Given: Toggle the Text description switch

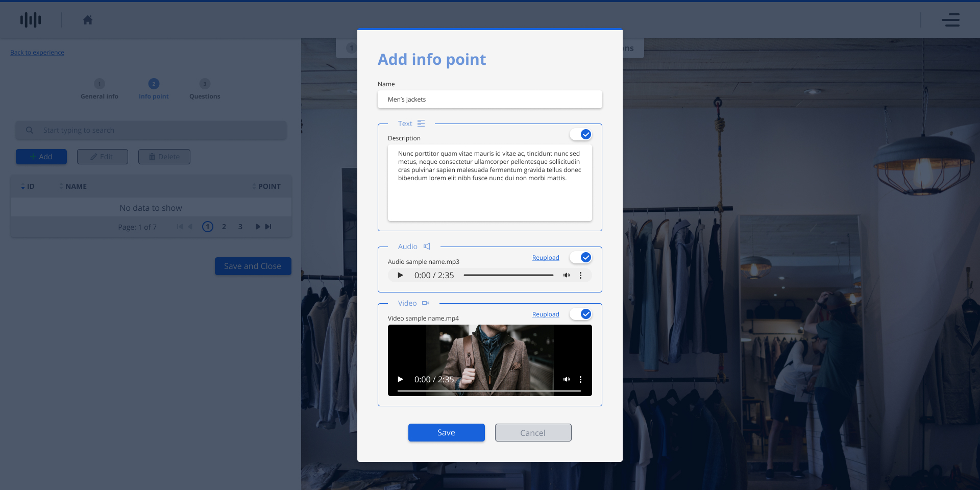Looking at the screenshot, I should 581,134.
